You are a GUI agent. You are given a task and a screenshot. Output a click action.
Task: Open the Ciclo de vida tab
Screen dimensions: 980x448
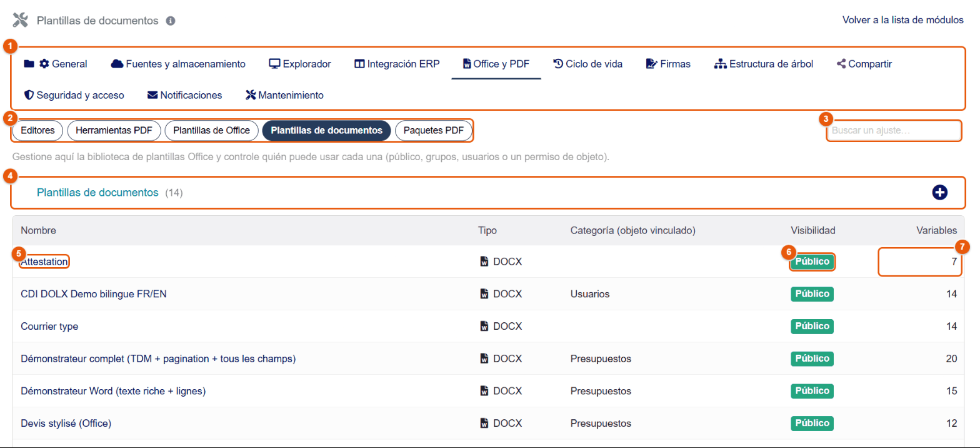588,63
